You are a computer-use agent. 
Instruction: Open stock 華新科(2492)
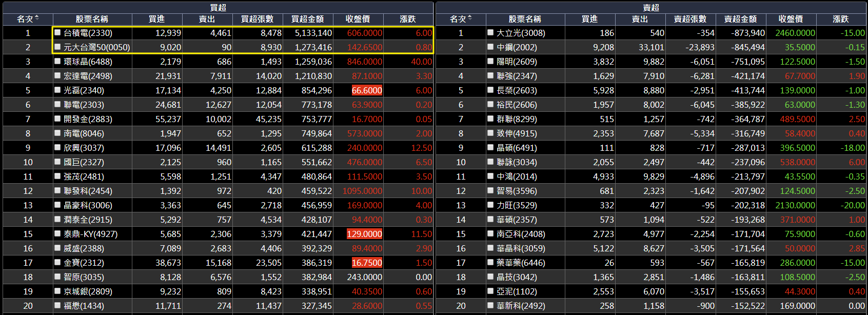tap(521, 306)
